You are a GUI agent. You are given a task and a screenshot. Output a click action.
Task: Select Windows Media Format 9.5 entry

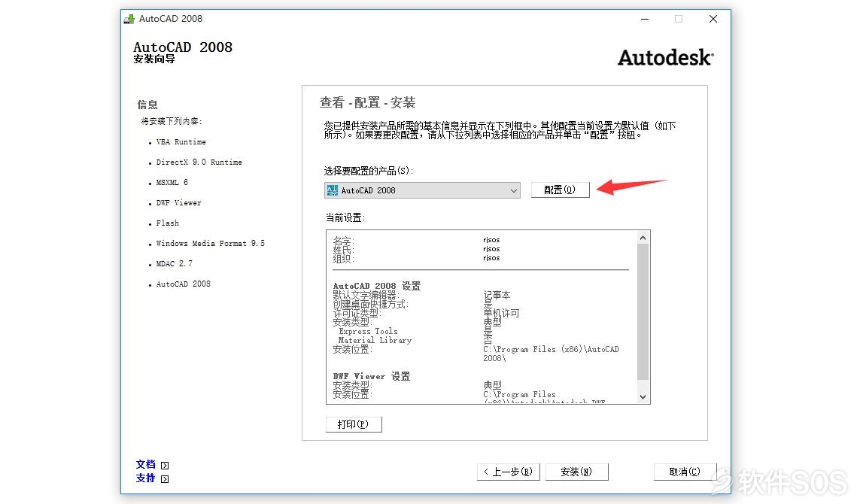(210, 244)
